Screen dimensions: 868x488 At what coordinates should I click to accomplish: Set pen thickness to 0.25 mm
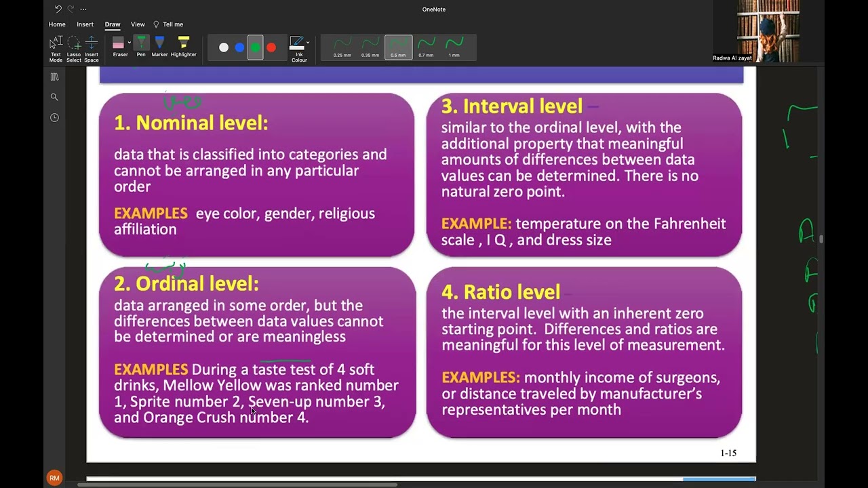click(x=342, y=47)
